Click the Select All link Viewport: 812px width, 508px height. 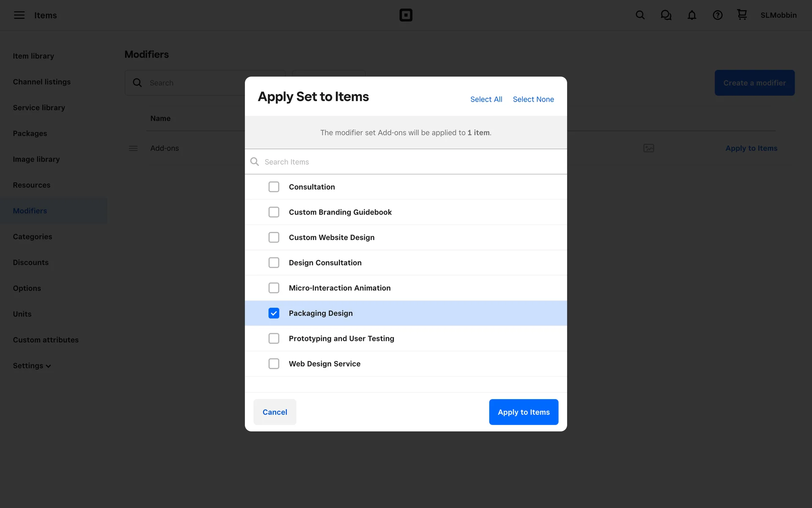coord(486,99)
